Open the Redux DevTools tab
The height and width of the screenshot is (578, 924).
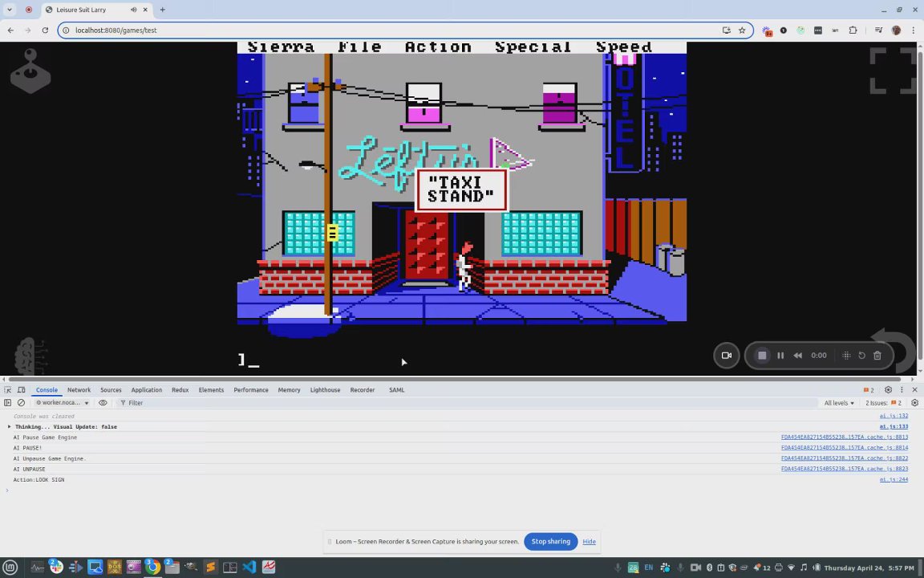[180, 390]
